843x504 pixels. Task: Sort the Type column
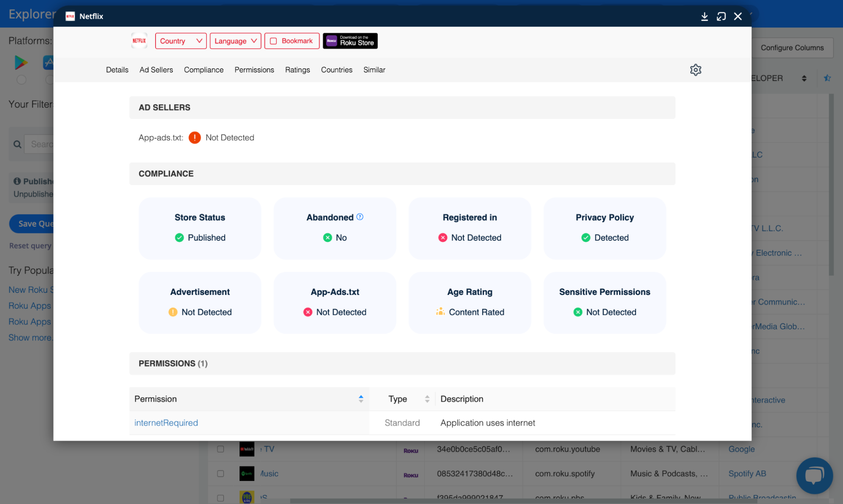427,399
